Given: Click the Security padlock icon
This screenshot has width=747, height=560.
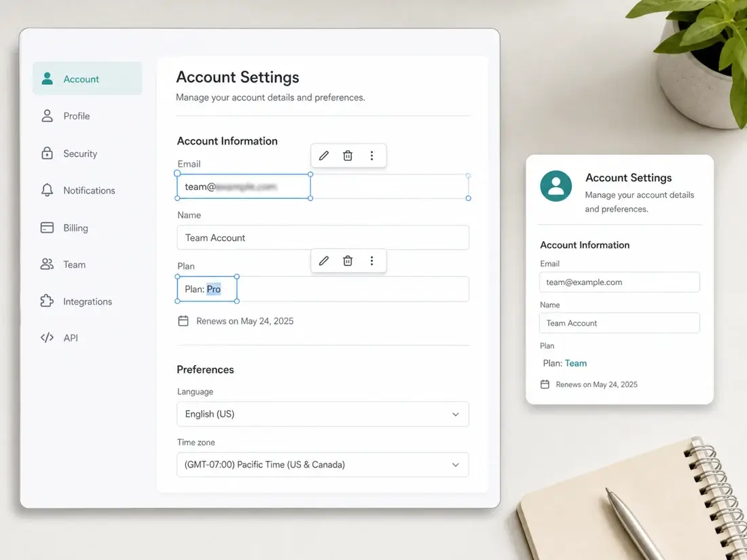Looking at the screenshot, I should (x=47, y=153).
